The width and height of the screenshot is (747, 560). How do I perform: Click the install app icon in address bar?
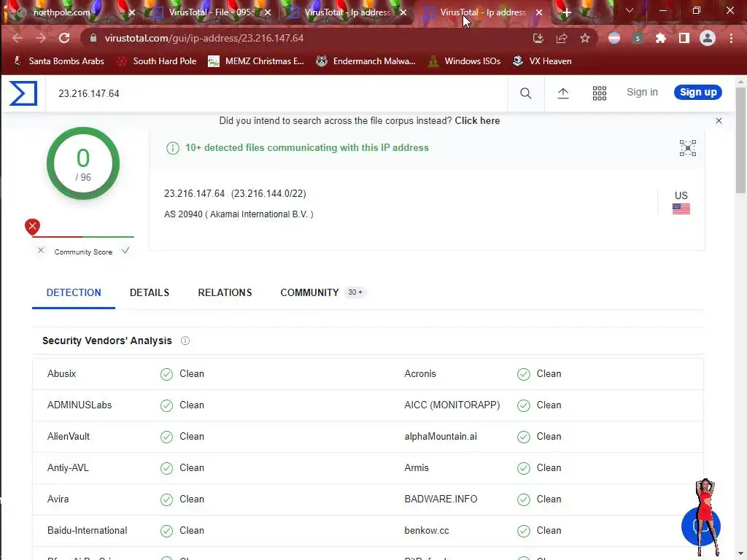pos(538,38)
